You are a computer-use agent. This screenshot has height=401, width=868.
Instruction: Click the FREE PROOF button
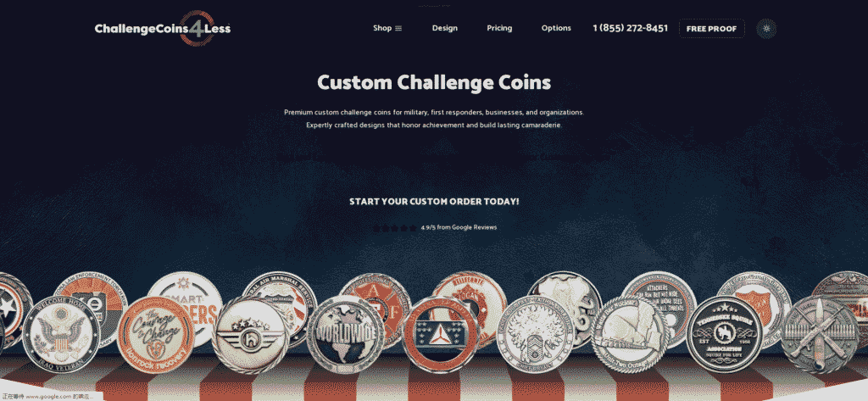[711, 29]
